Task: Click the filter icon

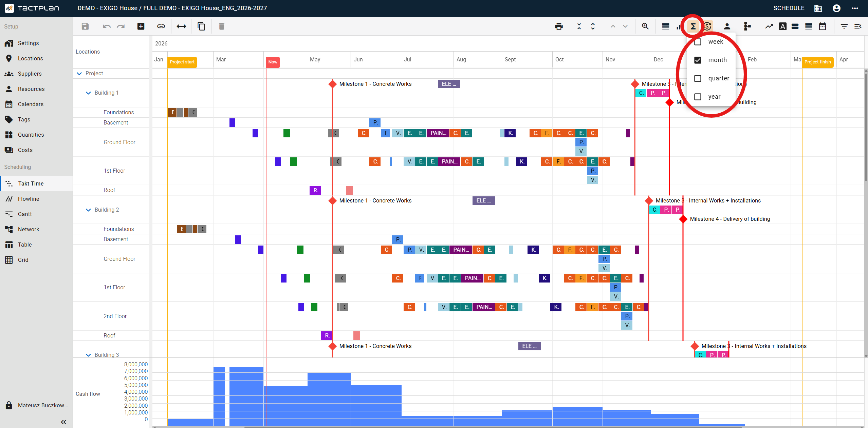Action: (x=844, y=26)
